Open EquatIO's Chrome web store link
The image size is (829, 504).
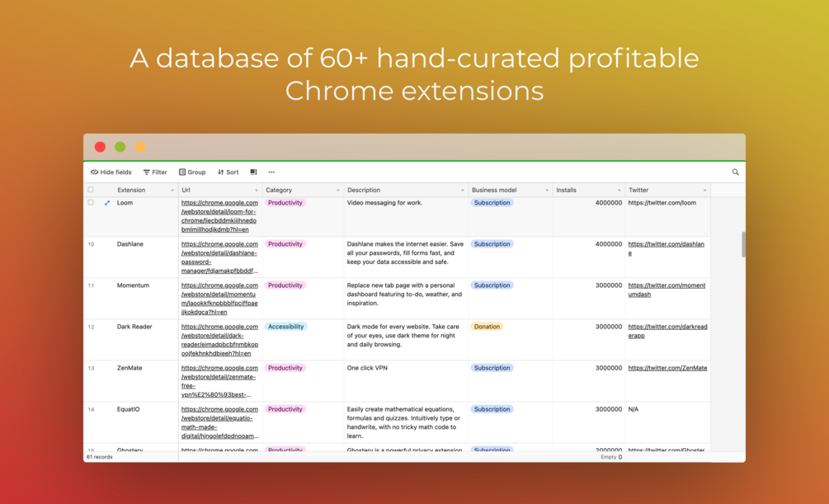(x=219, y=422)
